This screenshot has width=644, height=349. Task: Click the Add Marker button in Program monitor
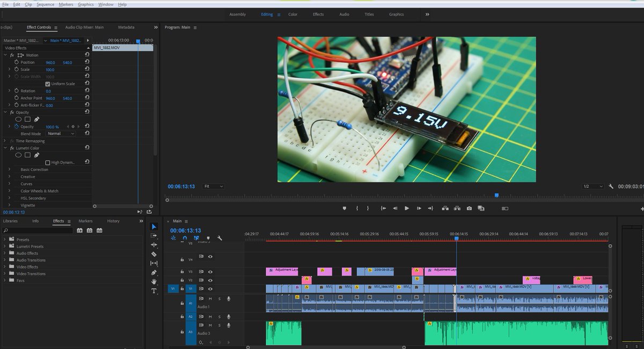345,208
